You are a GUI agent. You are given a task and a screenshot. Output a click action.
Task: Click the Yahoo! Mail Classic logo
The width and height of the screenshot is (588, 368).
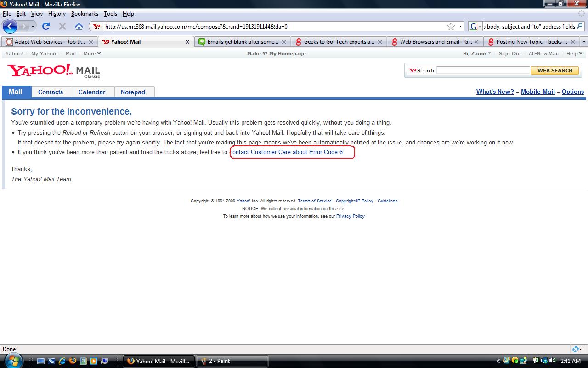[54, 71]
